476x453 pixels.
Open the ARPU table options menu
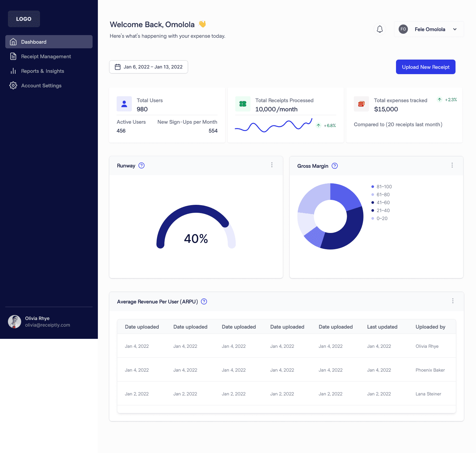453,301
